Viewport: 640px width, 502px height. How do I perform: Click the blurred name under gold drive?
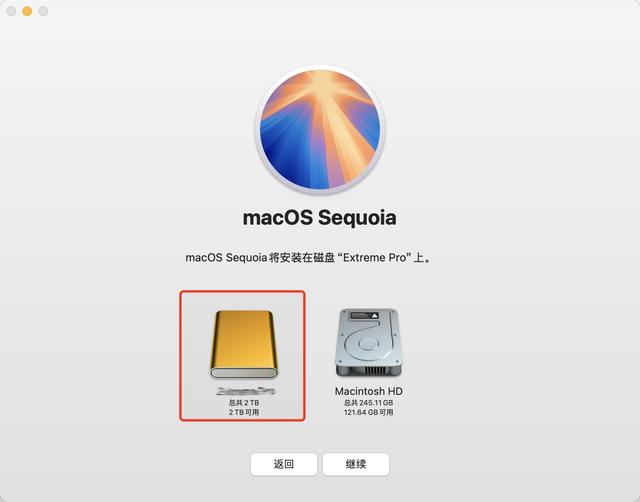244,391
